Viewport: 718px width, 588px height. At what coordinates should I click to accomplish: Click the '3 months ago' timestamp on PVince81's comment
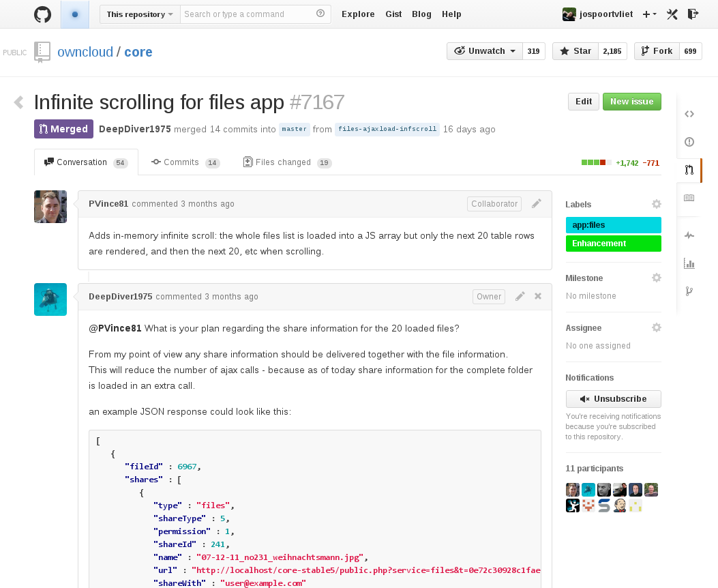207,204
